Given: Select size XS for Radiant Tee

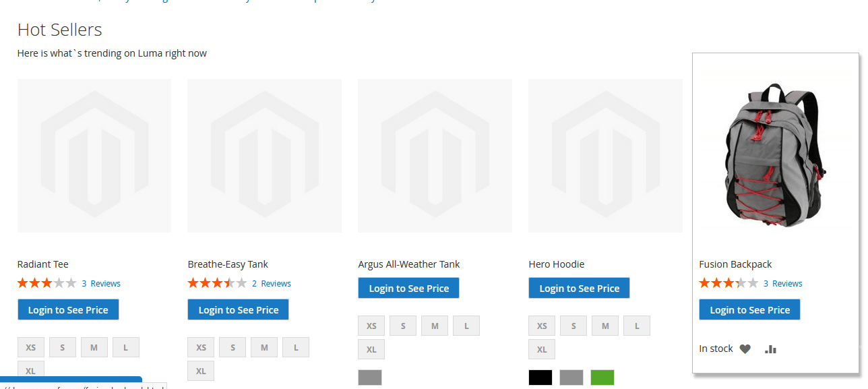Looking at the screenshot, I should 31,347.
